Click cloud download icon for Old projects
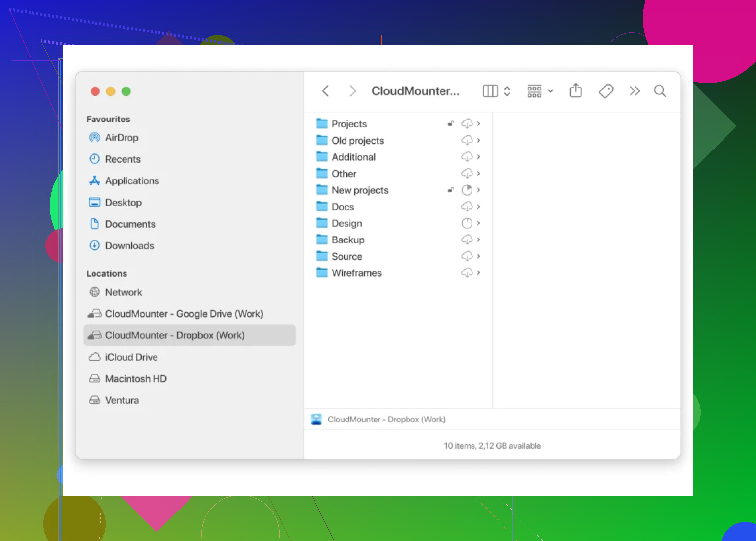The image size is (756, 541). pyautogui.click(x=467, y=140)
